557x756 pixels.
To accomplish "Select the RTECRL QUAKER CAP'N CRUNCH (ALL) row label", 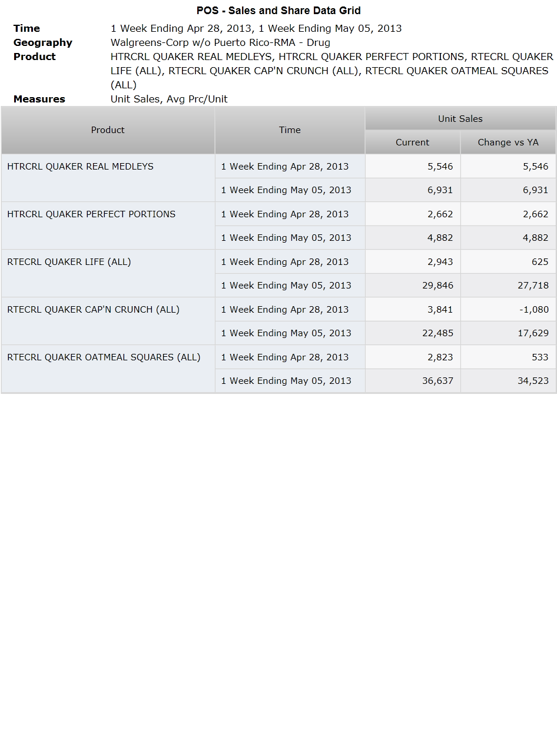I will click(x=108, y=321).
